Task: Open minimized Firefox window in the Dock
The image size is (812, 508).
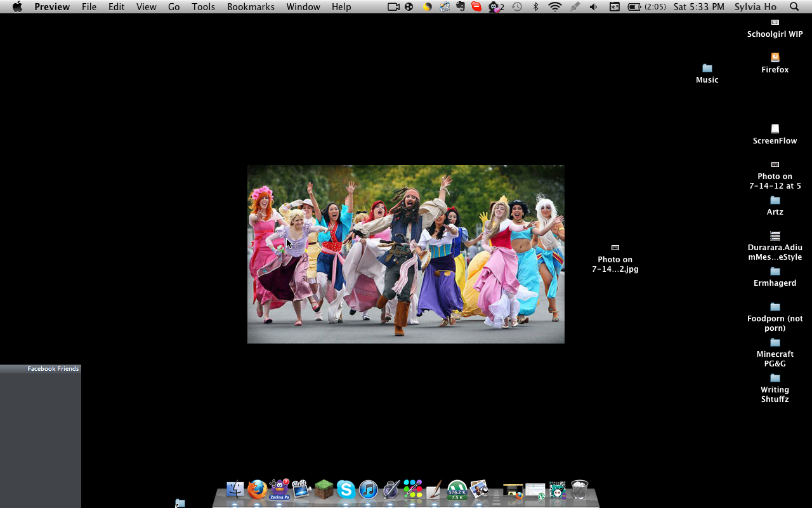Action: click(513, 491)
